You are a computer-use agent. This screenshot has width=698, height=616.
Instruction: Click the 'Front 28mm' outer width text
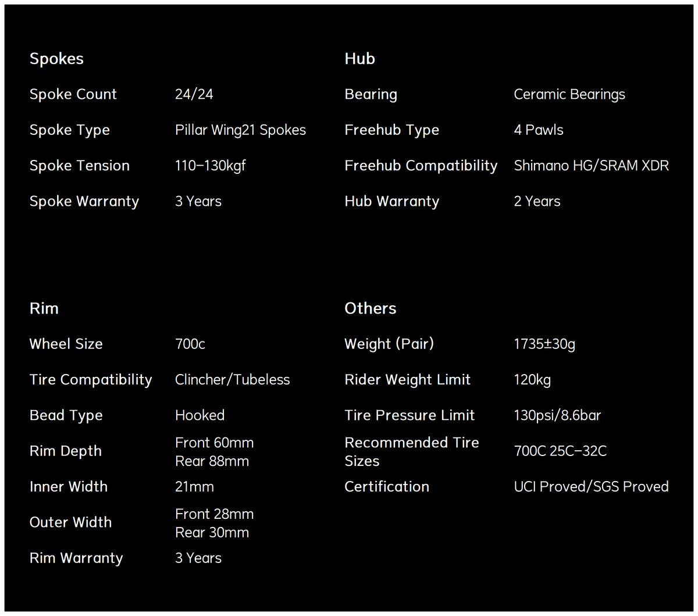tap(214, 514)
